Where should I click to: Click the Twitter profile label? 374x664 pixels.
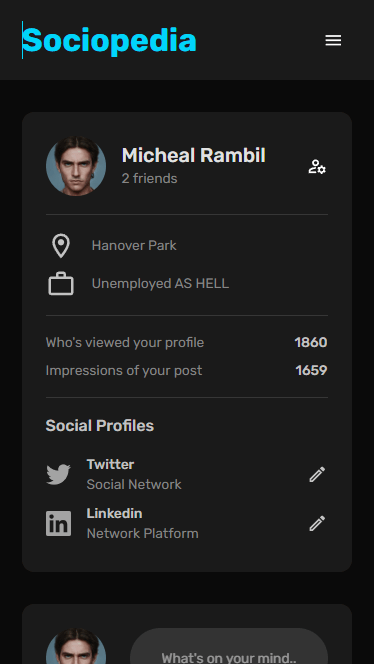[x=110, y=465]
